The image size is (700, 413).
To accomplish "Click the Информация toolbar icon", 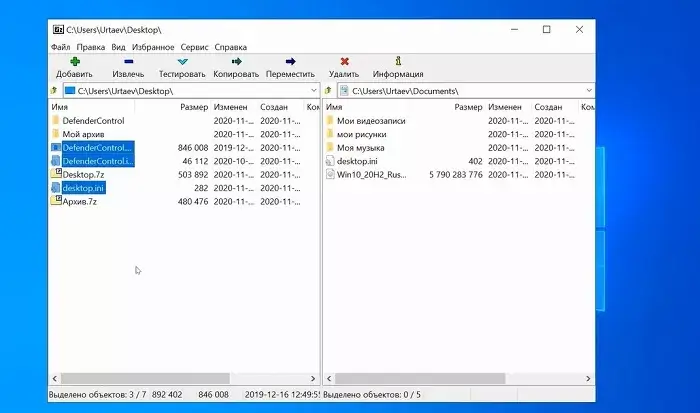I will coord(398,61).
